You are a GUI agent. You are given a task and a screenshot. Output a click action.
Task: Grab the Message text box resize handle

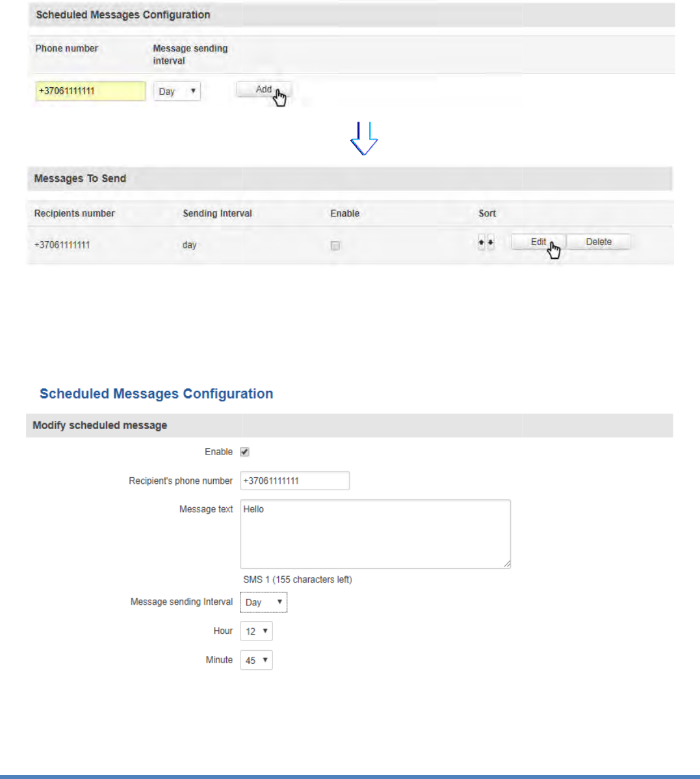(507, 564)
